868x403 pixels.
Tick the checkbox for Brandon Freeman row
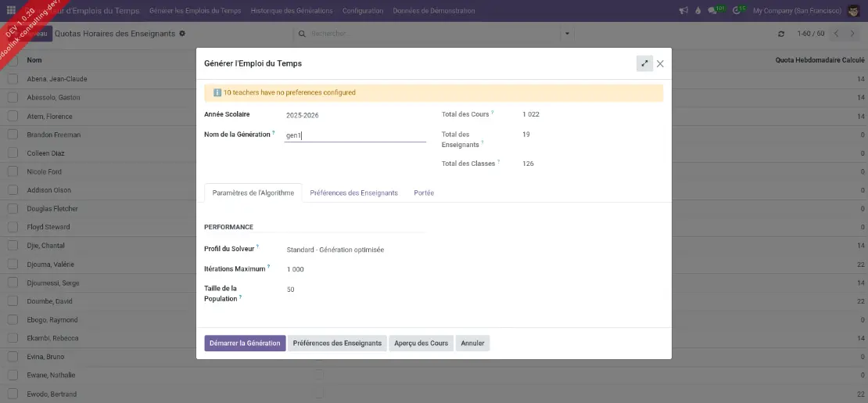(13, 135)
